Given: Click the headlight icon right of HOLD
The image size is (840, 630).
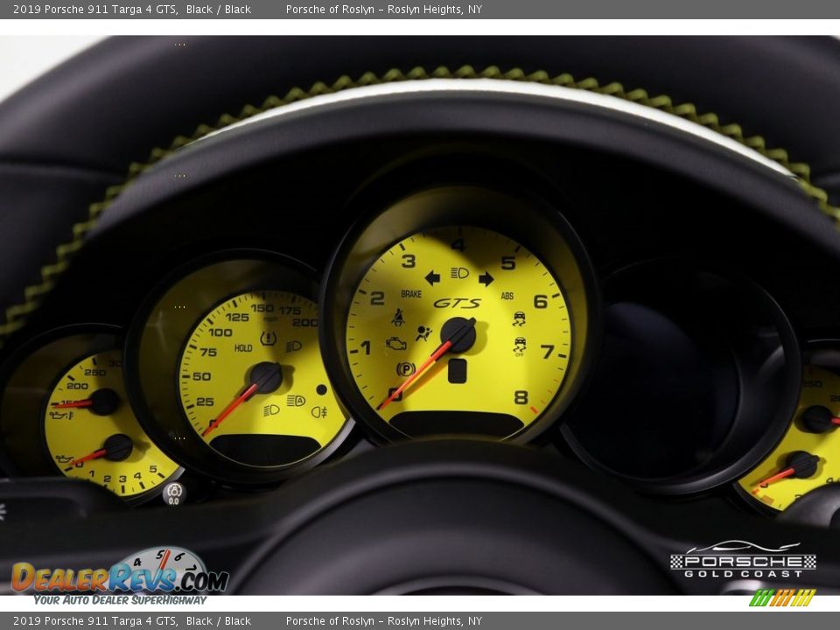Looking at the screenshot, I should click(x=294, y=346).
